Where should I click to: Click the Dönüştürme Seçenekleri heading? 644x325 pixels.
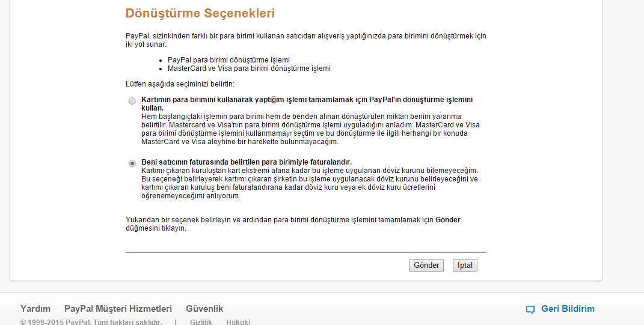[x=200, y=13]
